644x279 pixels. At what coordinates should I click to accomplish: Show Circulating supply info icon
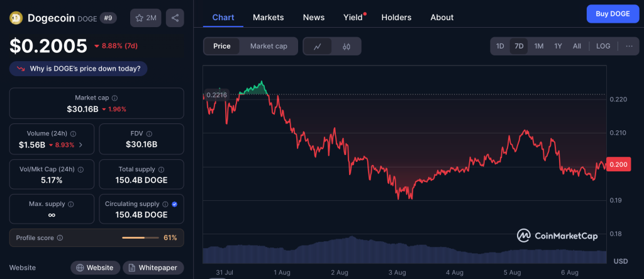tap(165, 204)
